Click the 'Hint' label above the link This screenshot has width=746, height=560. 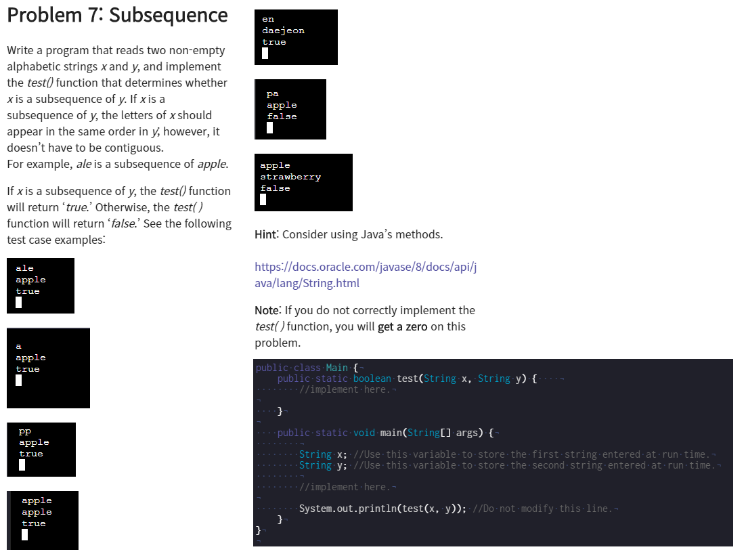(264, 234)
